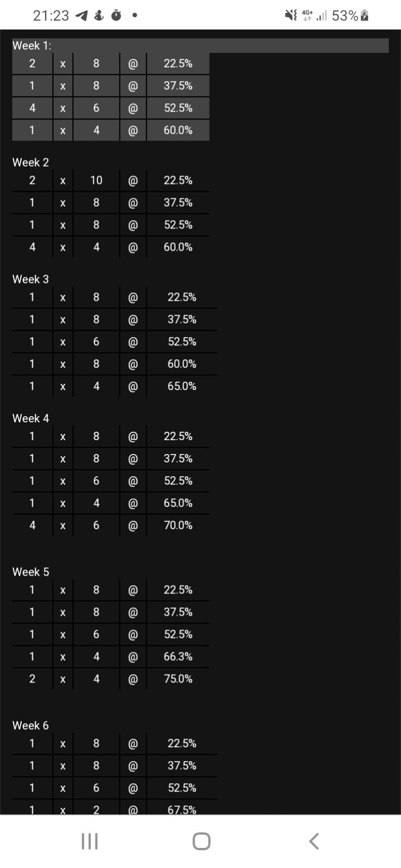Select the 10 reps cell in Week 2

96,181
